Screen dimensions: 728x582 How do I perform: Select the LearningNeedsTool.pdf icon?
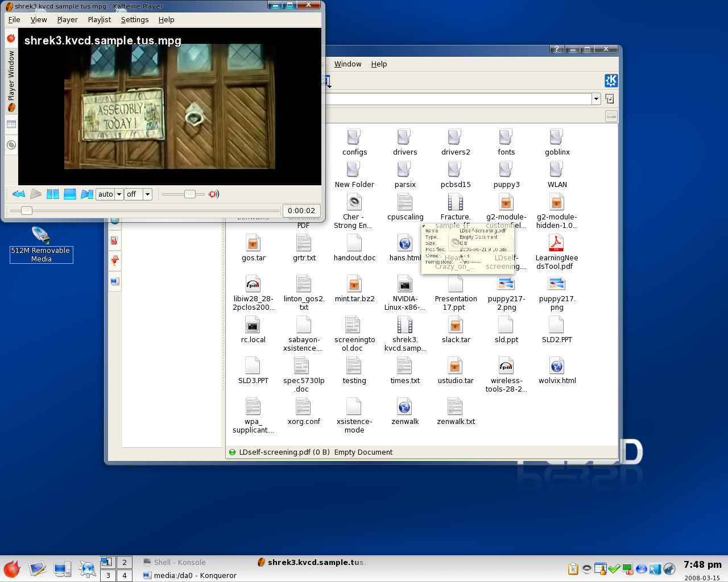556,243
